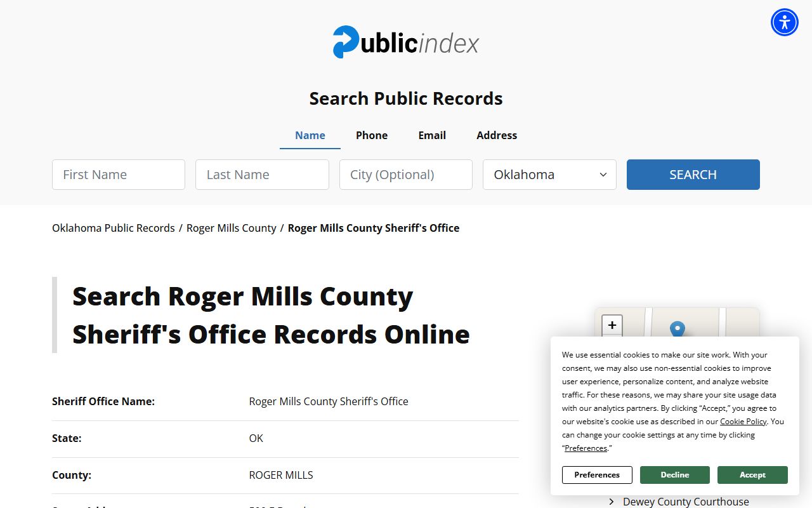This screenshot has height=508, width=812.
Task: Click the Preferences cookie button
Action: pyautogui.click(x=597, y=475)
